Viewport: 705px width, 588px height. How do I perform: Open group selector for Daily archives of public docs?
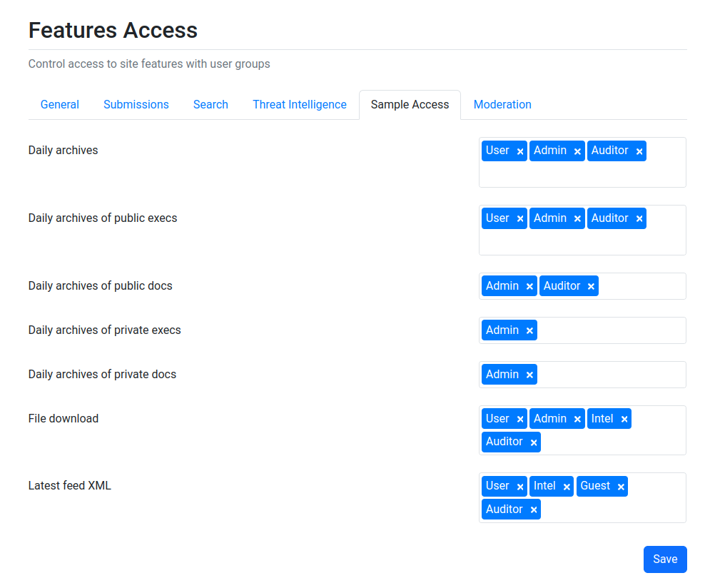point(642,286)
